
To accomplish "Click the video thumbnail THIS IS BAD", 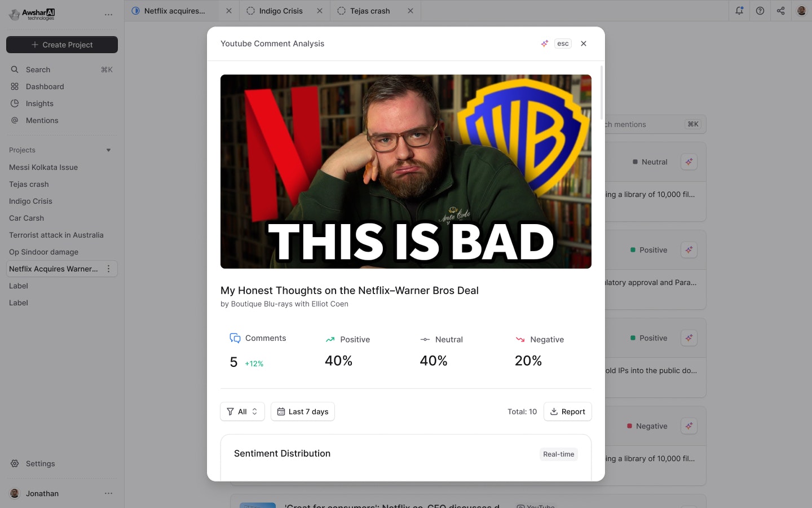I will click(406, 172).
